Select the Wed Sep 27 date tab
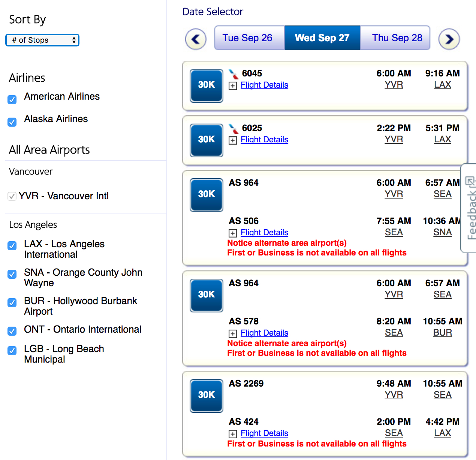This screenshot has width=476, height=460. tap(322, 38)
